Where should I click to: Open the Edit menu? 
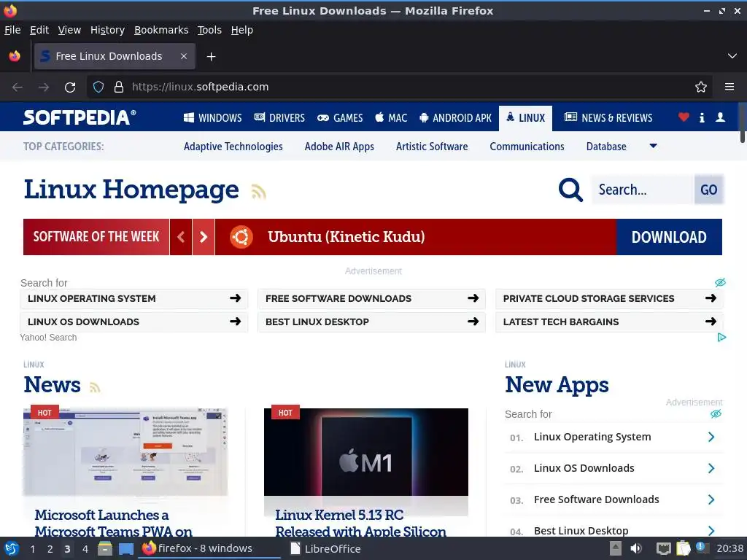pyautogui.click(x=39, y=30)
